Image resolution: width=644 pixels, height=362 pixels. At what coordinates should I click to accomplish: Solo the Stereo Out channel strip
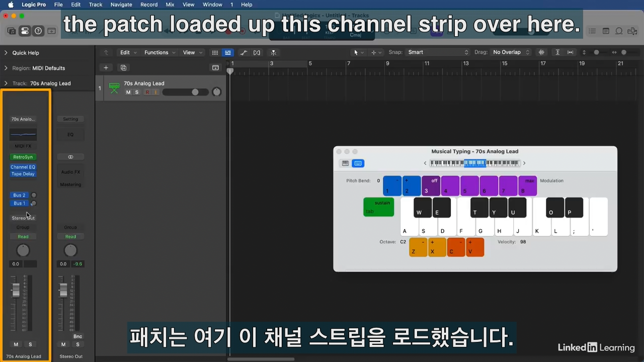[77, 344]
